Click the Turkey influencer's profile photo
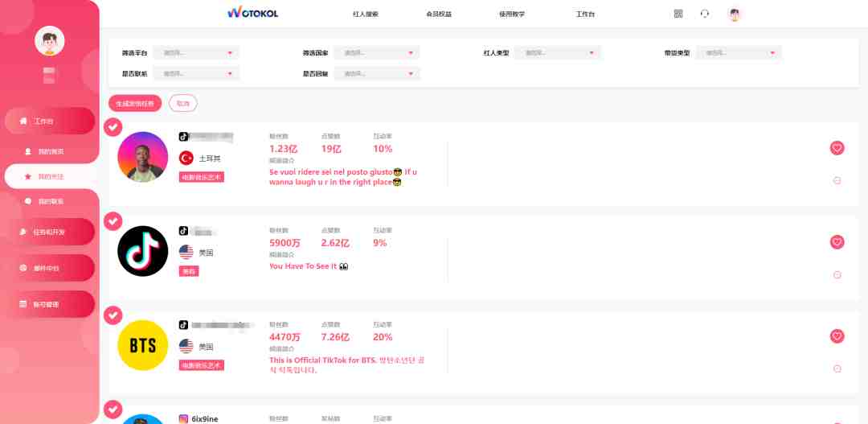This screenshot has height=424, width=868. click(143, 157)
